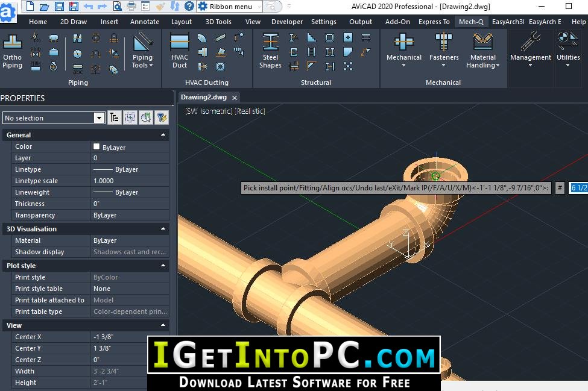Open the Express To tab
The width and height of the screenshot is (588, 391).
tap(434, 22)
